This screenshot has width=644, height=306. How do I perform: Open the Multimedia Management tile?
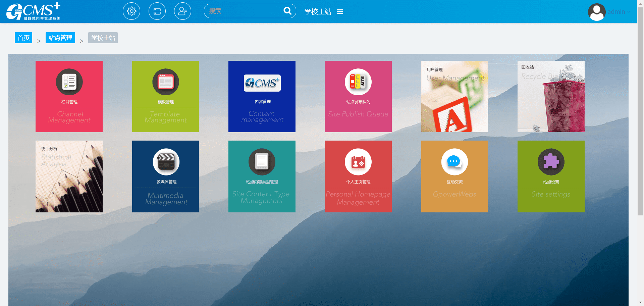click(x=165, y=176)
